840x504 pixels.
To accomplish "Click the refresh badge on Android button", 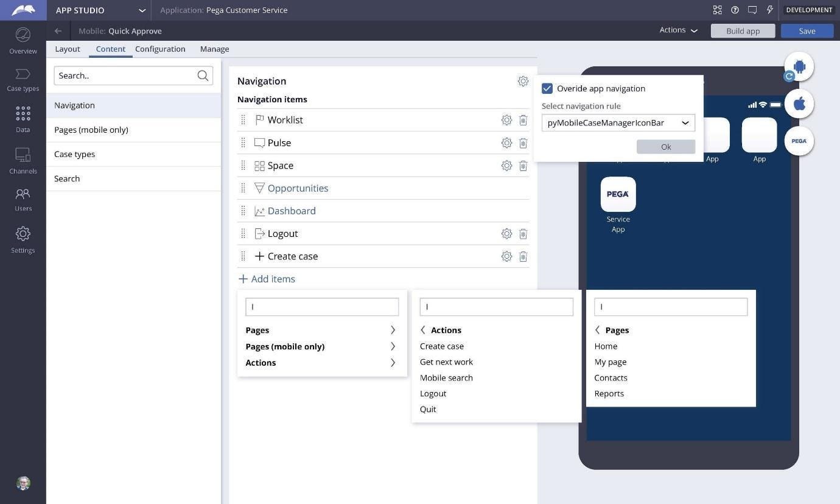I will [789, 76].
